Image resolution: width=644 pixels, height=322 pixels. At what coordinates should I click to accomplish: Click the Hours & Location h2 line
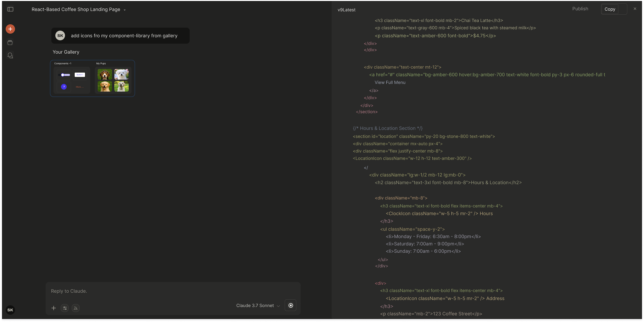[448, 182]
